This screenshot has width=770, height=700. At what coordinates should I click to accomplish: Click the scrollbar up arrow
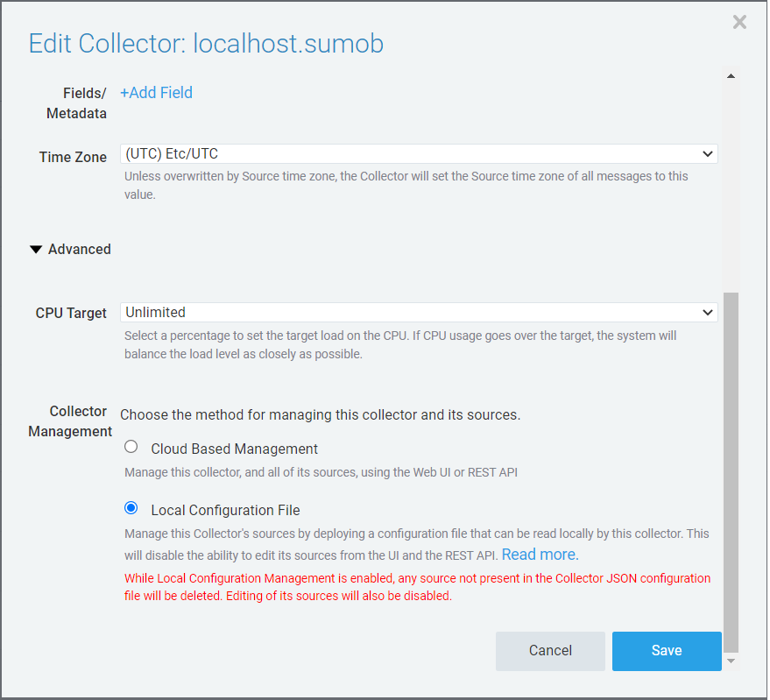(x=731, y=75)
